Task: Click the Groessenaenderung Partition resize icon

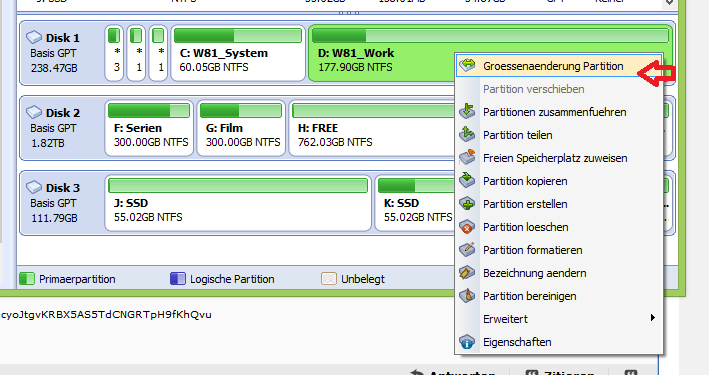Action: [x=467, y=66]
